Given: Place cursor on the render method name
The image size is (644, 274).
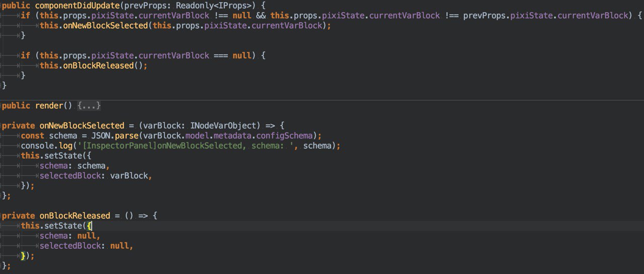Looking at the screenshot, I should coord(49,106).
